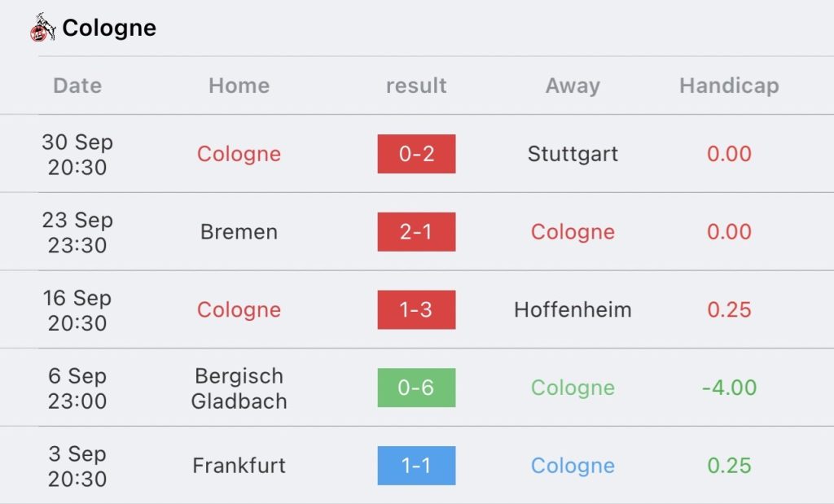
Task: Open the 1-3 Hoffenheim result badge
Action: point(416,309)
